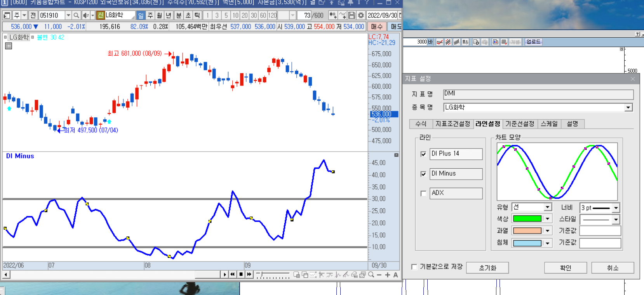The image size is (644, 295).
Task: Click the stock search magnifier icon
Action: click(77, 15)
